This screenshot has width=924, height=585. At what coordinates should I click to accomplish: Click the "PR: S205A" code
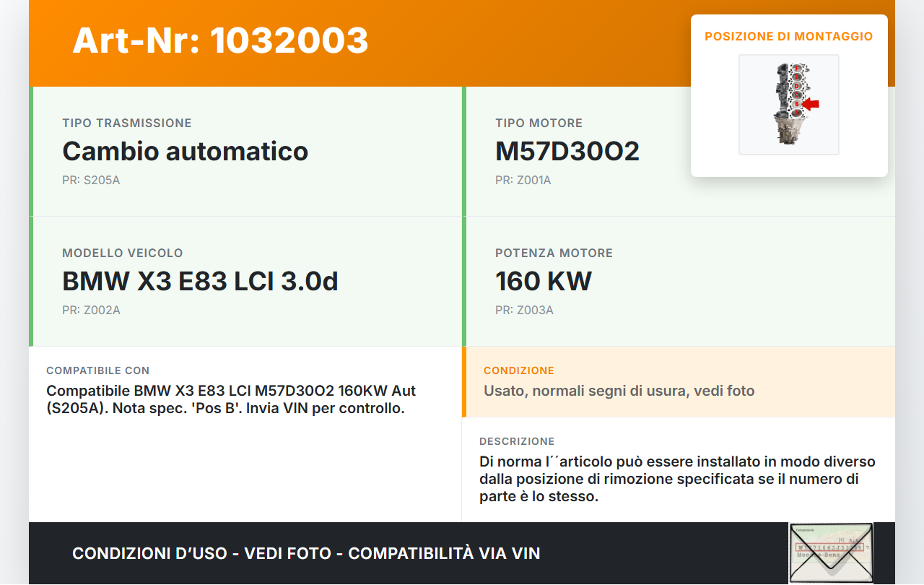click(x=91, y=181)
